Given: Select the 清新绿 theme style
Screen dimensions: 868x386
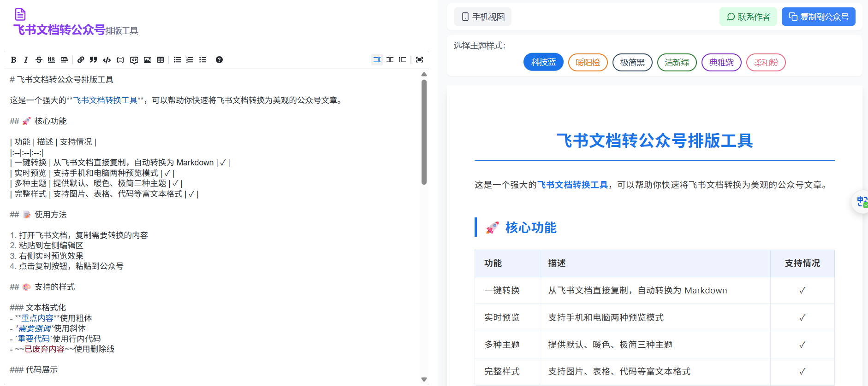Looking at the screenshot, I should [677, 62].
